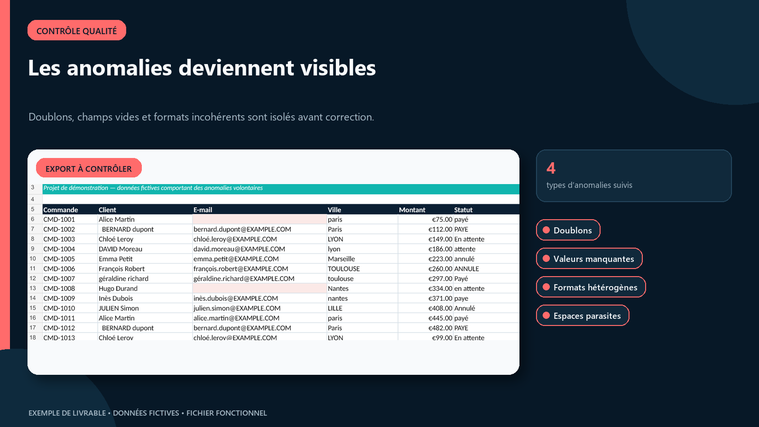Select amount €186.00

(425, 249)
